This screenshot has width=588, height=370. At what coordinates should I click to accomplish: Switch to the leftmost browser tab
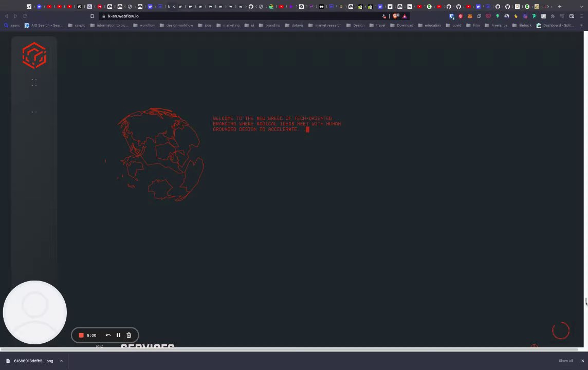point(29,6)
